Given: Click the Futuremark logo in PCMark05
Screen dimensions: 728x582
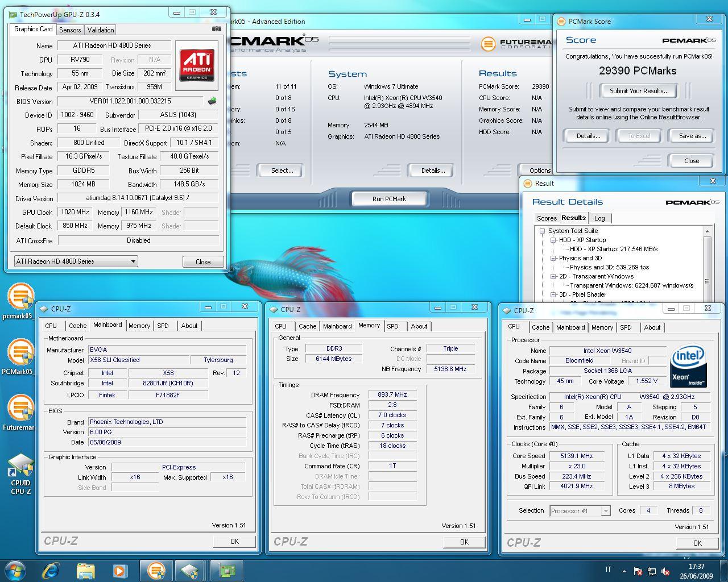Looking at the screenshot, I should 488,43.
